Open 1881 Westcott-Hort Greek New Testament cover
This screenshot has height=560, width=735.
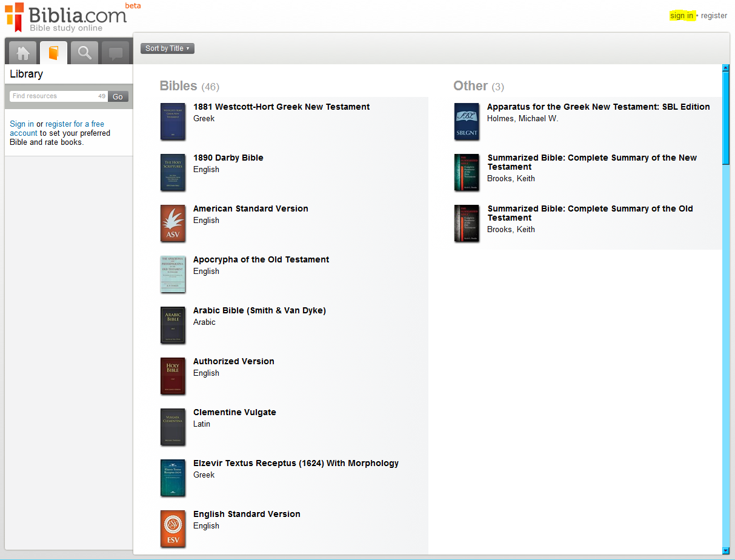[173, 122]
